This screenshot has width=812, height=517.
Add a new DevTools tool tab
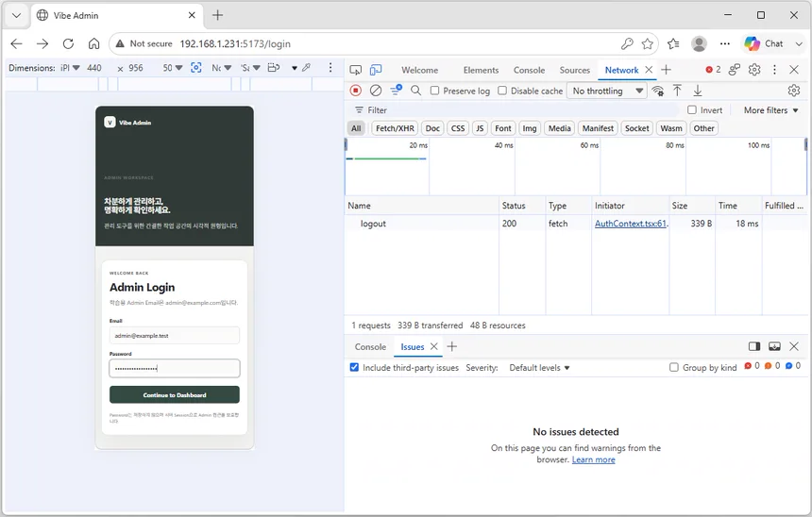coord(666,70)
